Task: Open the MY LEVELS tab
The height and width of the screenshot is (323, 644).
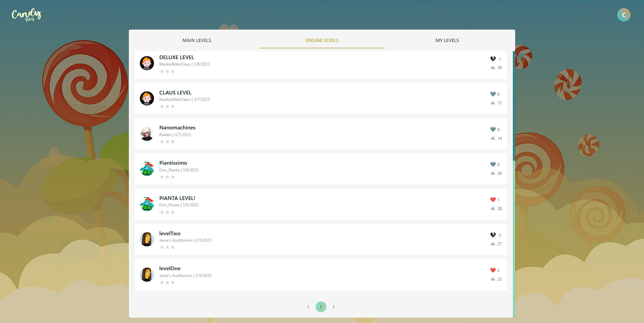Action: coord(447,40)
